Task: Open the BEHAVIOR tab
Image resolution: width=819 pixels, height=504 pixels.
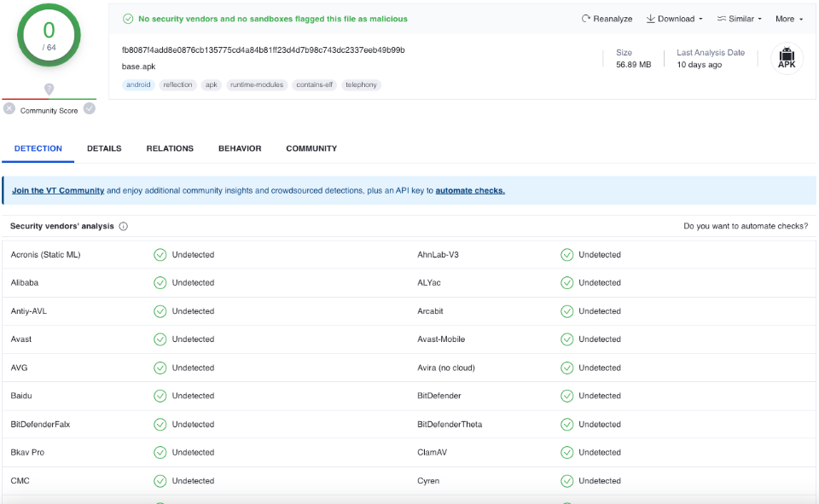Action: [240, 148]
